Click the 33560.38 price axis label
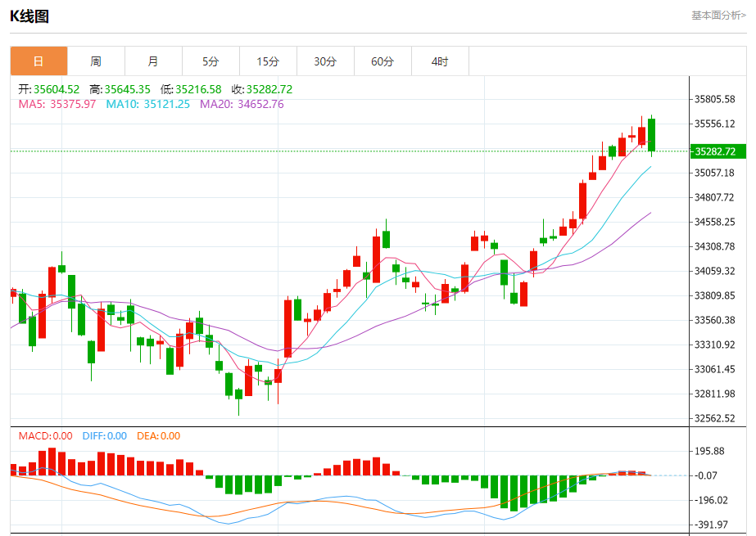Image resolution: width=756 pixels, height=536 pixels. click(x=714, y=320)
